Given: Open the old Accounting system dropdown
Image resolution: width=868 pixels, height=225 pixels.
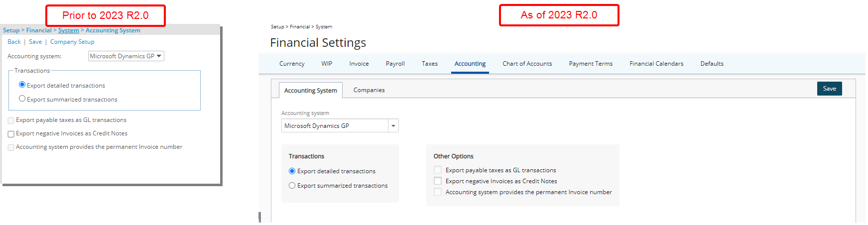Looking at the screenshot, I should (126, 56).
